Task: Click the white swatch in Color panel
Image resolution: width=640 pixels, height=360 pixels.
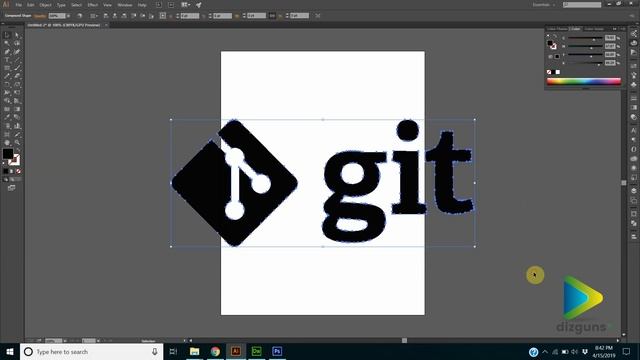Action: tap(558, 72)
